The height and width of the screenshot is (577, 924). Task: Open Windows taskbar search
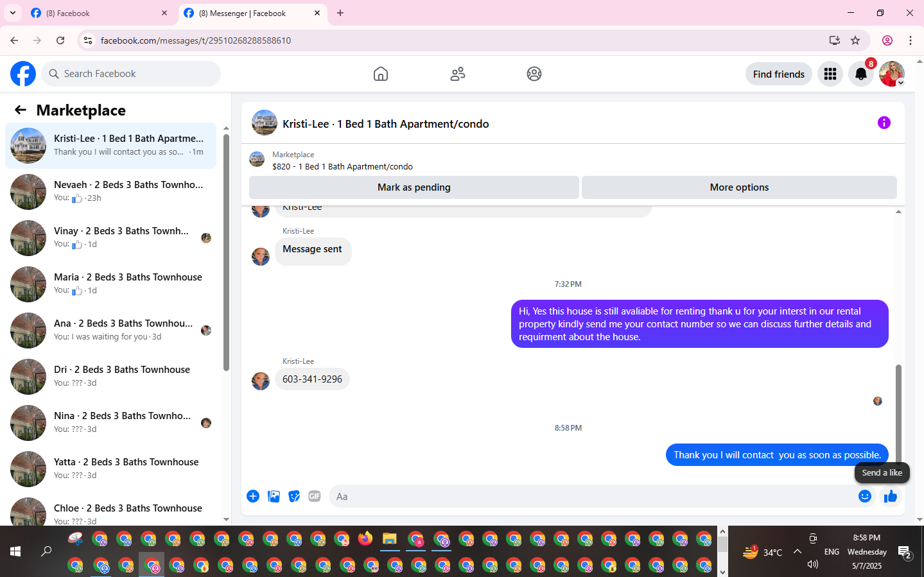[46, 551]
